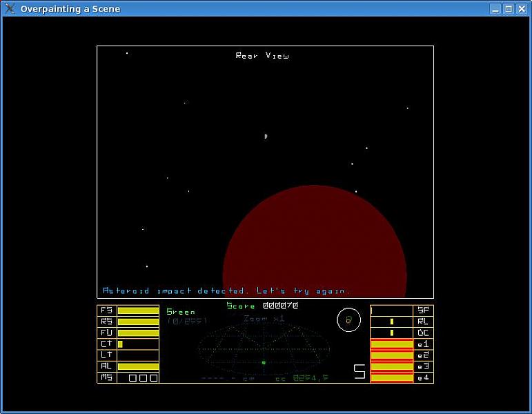532x414 pixels.
Task: Click the Score 000070 readout
Action: coord(262,306)
